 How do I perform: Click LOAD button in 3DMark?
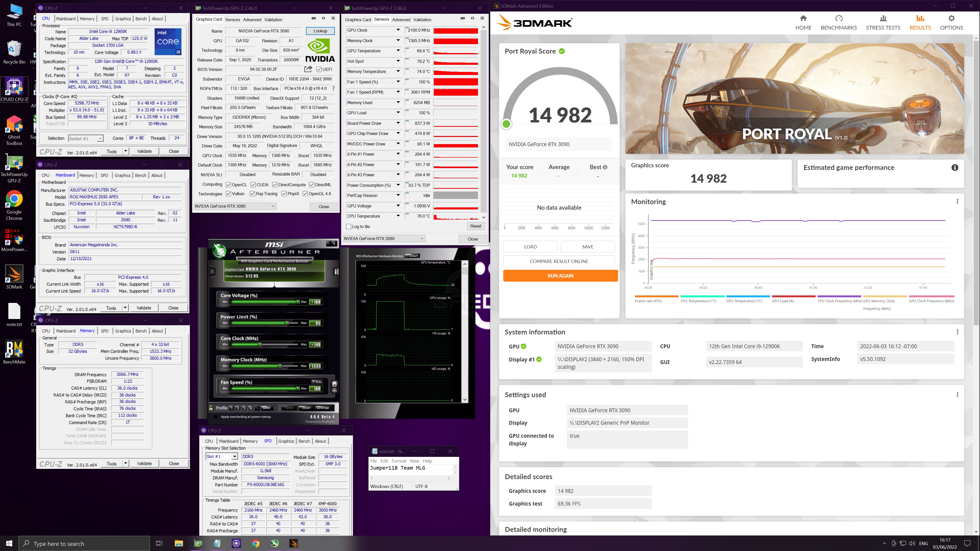530,247
